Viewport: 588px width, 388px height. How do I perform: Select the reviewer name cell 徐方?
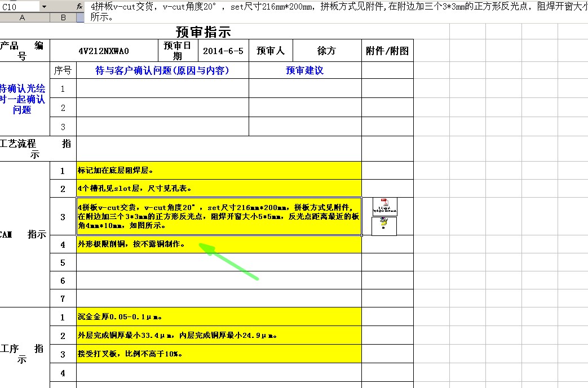pyautogui.click(x=326, y=51)
